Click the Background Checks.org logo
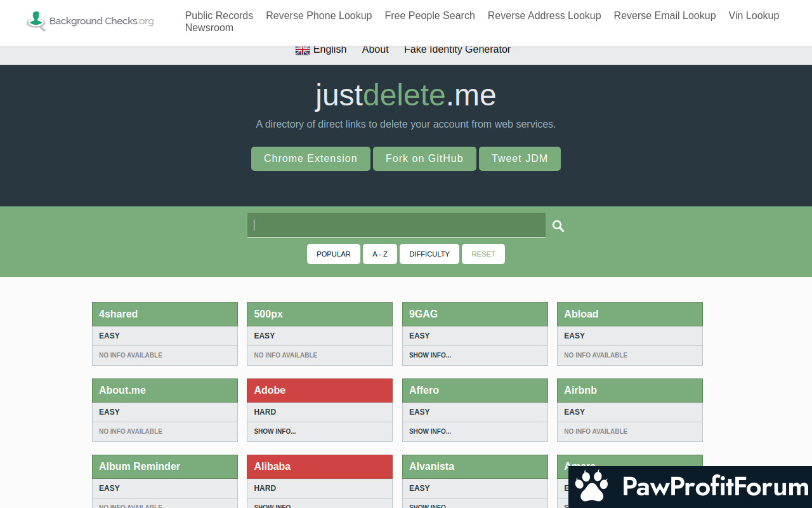Screen dimensions: 812x508 [90, 21]
